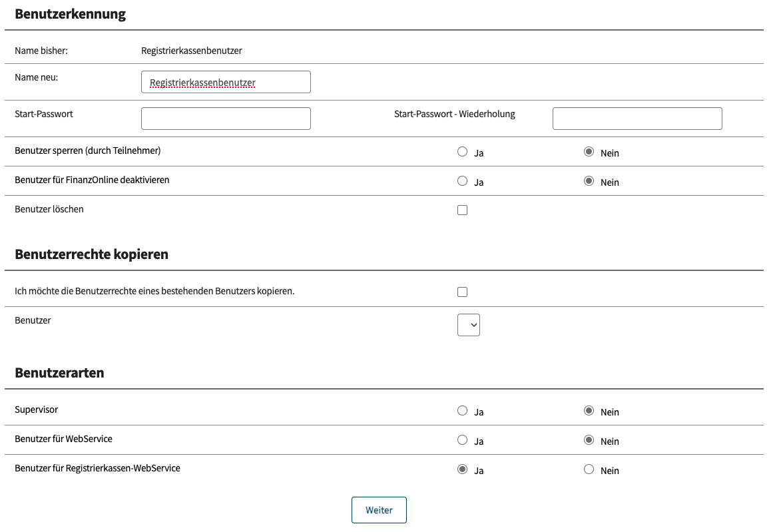
Task: Click the Benutzerarten section heading
Action: 59,373
